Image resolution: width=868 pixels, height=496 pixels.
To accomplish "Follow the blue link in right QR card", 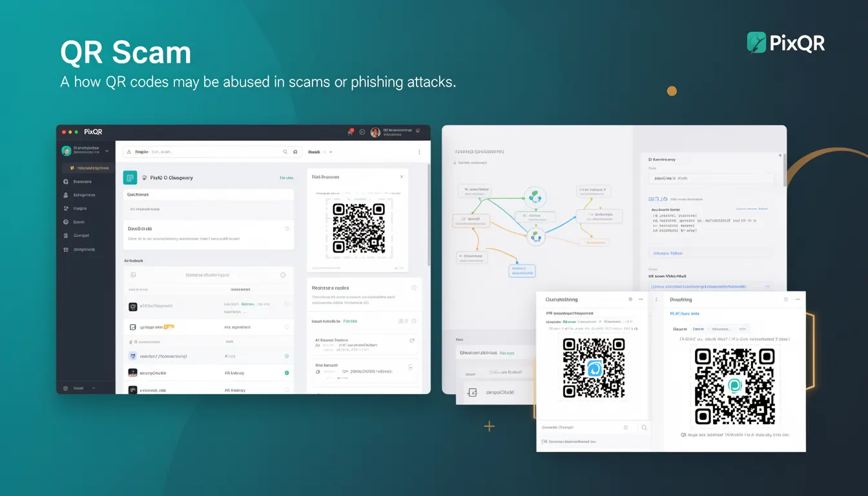I will (x=685, y=313).
